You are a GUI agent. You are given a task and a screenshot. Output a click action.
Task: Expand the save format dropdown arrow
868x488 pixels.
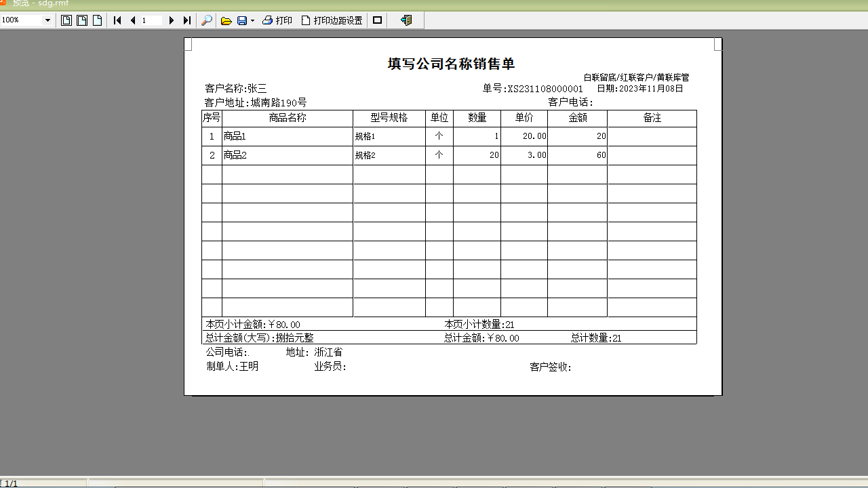click(x=252, y=20)
